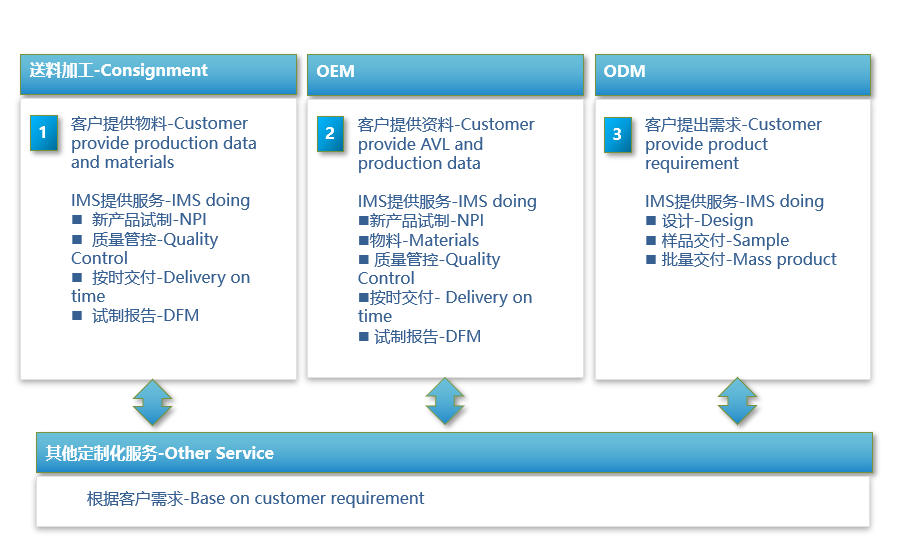Click 试制报告-DFM in Consignment panel
The image size is (904, 560).
(145, 316)
